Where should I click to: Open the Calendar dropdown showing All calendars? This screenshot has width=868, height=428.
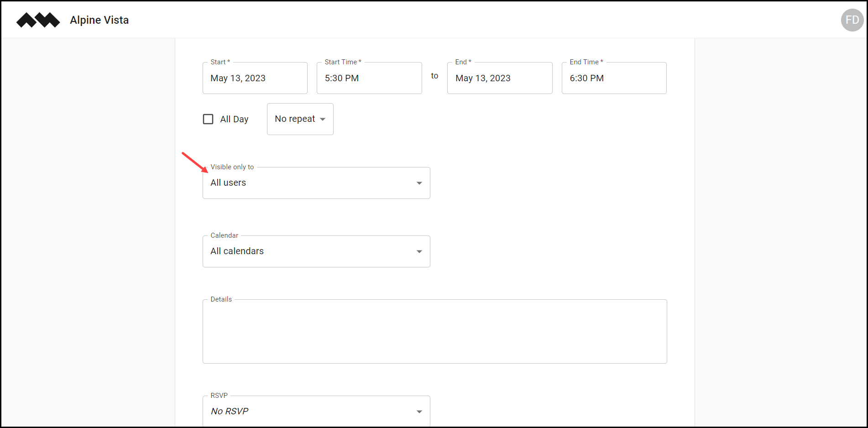316,251
